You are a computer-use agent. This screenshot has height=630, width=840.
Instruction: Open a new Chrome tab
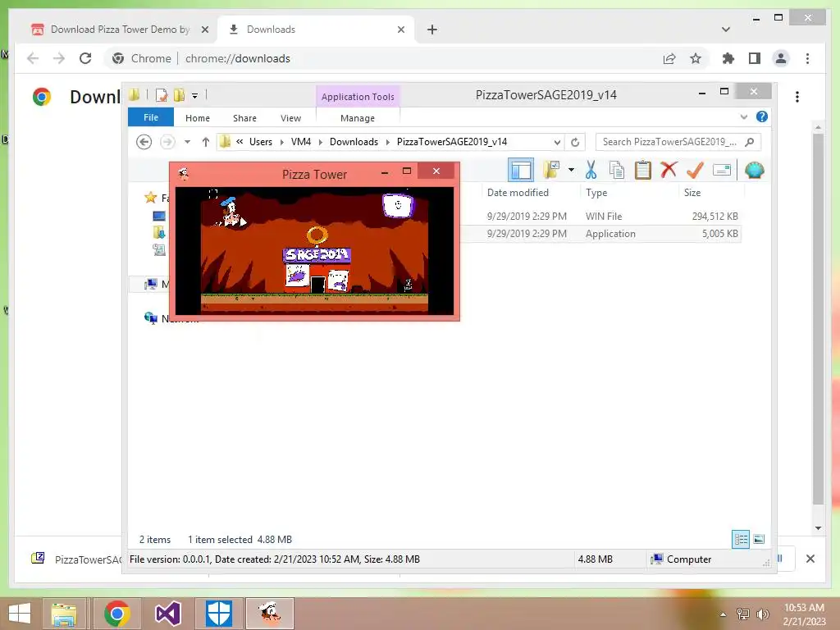tap(432, 30)
